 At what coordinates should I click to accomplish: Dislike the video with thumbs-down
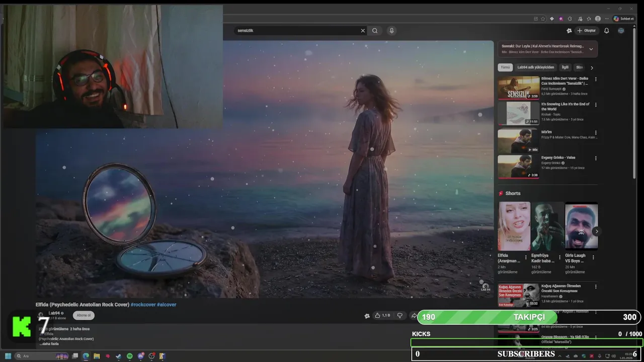[x=400, y=315]
